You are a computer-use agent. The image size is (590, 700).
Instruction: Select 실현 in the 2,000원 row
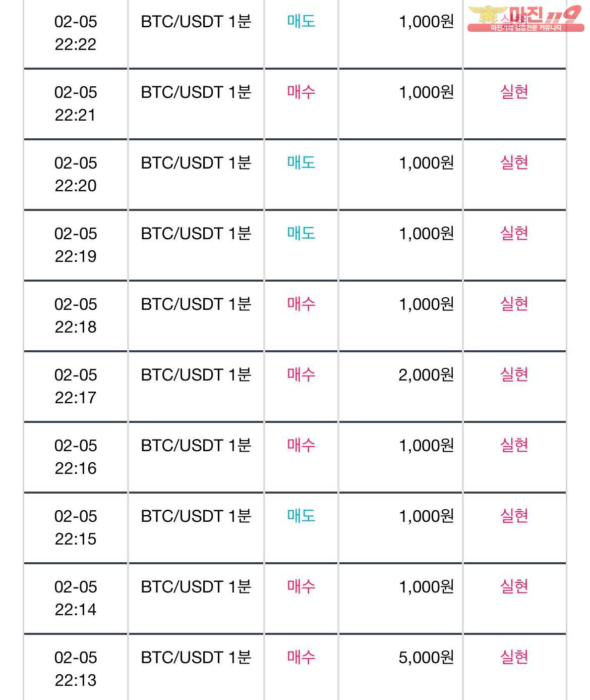click(514, 374)
